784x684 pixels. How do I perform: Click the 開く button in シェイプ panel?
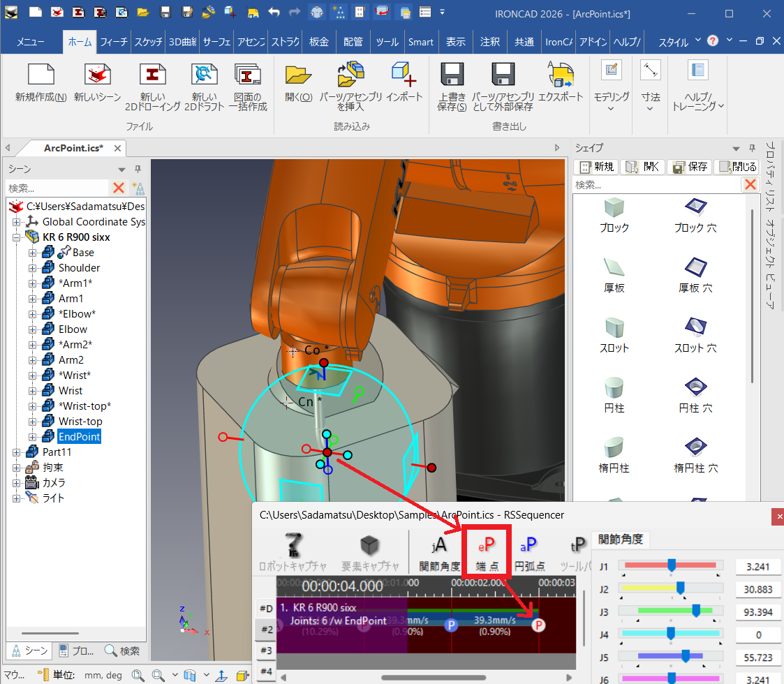coord(642,167)
